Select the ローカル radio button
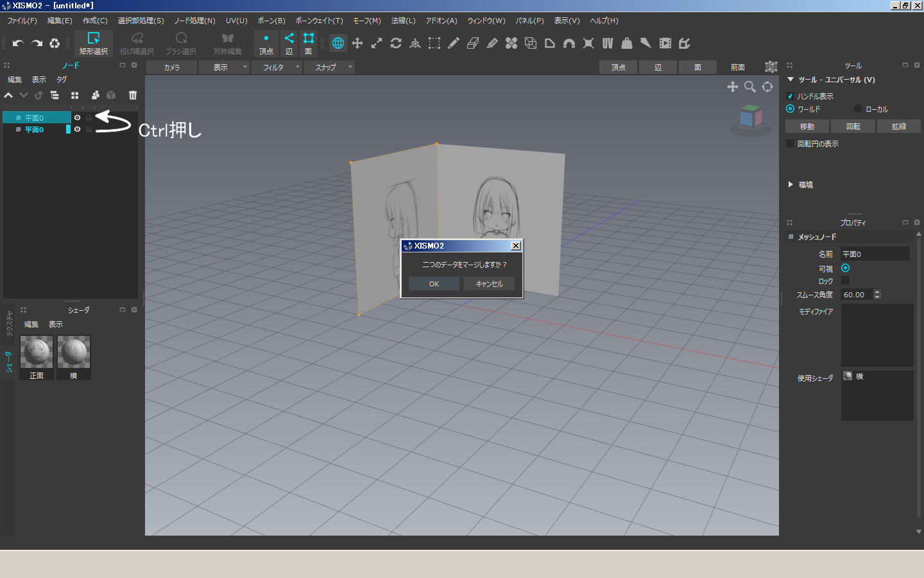924x578 pixels. tap(859, 109)
